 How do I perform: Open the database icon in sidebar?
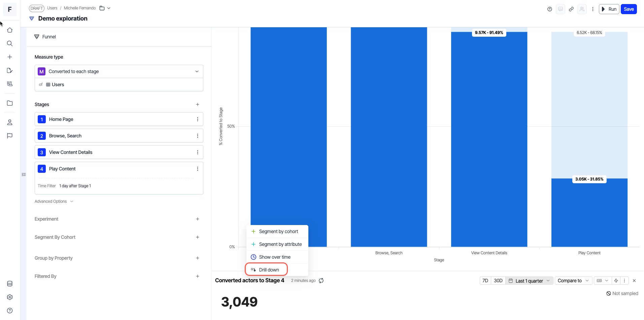click(x=10, y=284)
